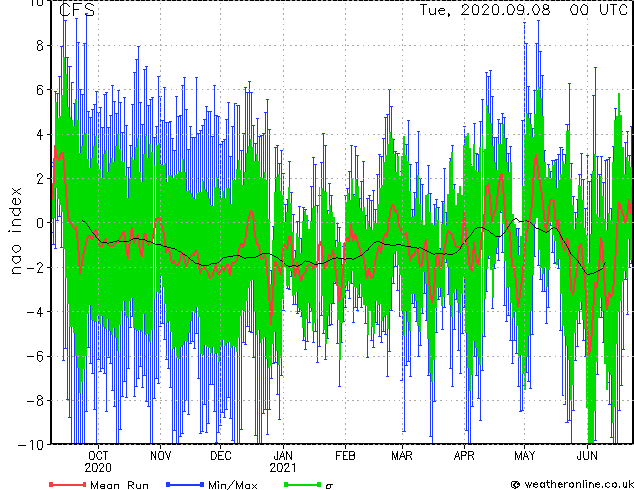This screenshot has width=634, height=490.
Task: Click the OCT 2020 x-axis label
Action: 98,462
